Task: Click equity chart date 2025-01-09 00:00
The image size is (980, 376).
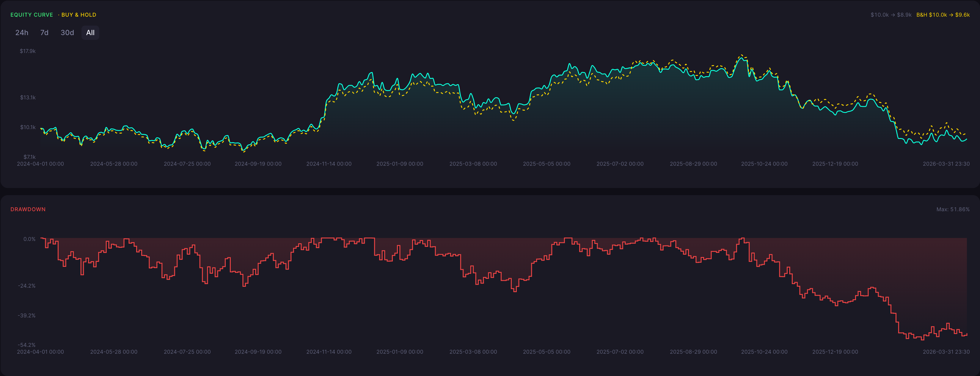Action: (400, 164)
